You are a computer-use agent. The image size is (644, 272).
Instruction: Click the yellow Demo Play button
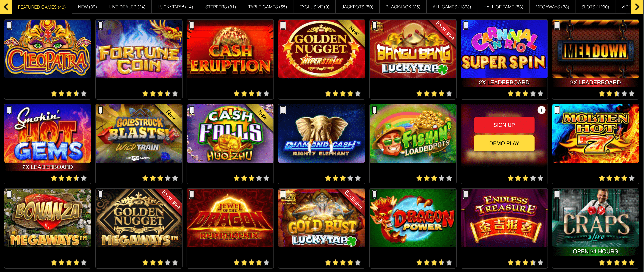pyautogui.click(x=504, y=143)
